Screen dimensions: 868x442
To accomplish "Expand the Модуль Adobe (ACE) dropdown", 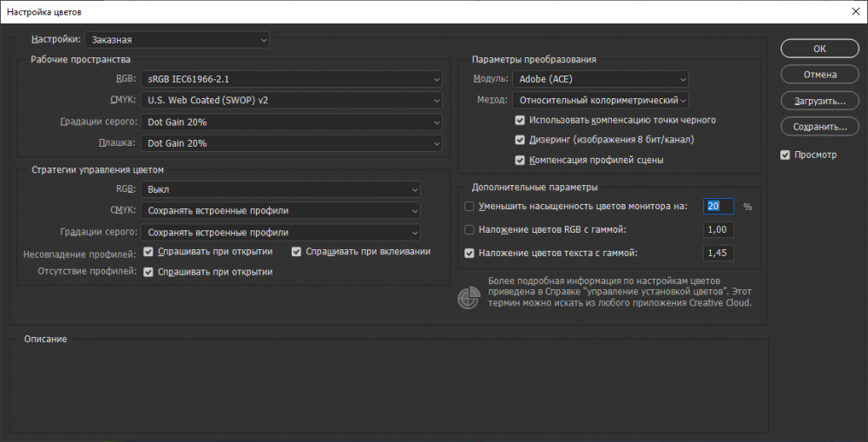I will (x=600, y=80).
